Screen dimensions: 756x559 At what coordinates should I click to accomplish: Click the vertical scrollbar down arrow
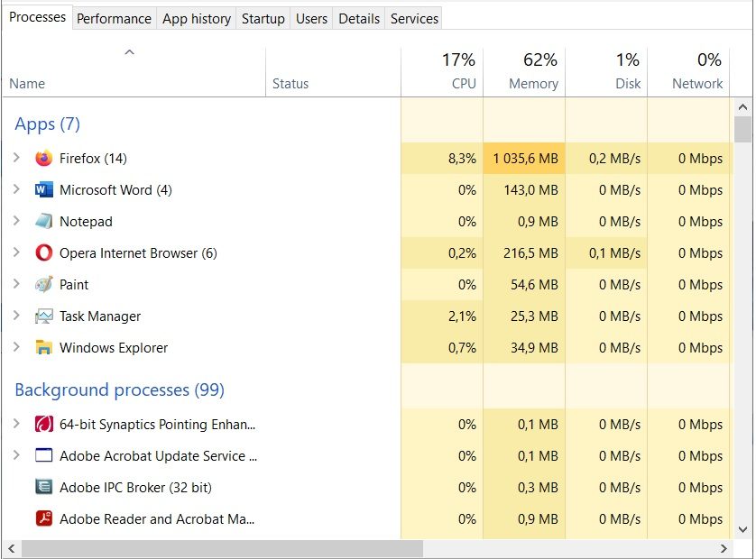(x=743, y=530)
